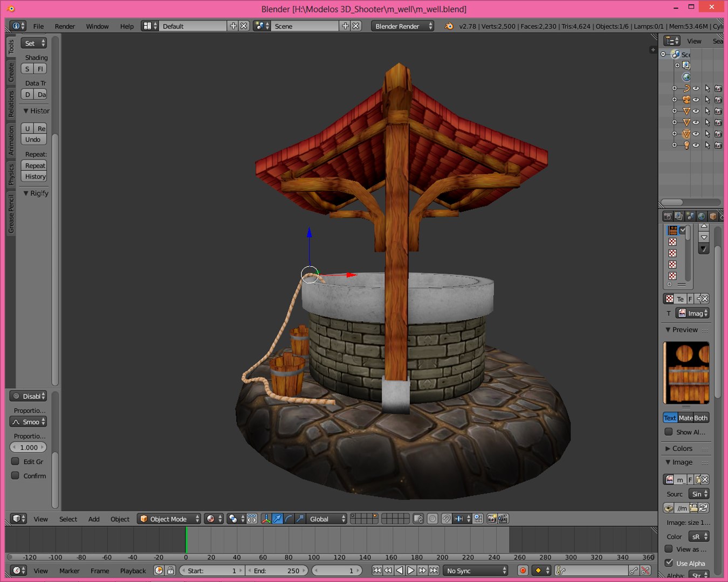Viewport: 728px width, 582px height.
Task: Toggle the Show Alpha checkbox
Action: click(669, 432)
